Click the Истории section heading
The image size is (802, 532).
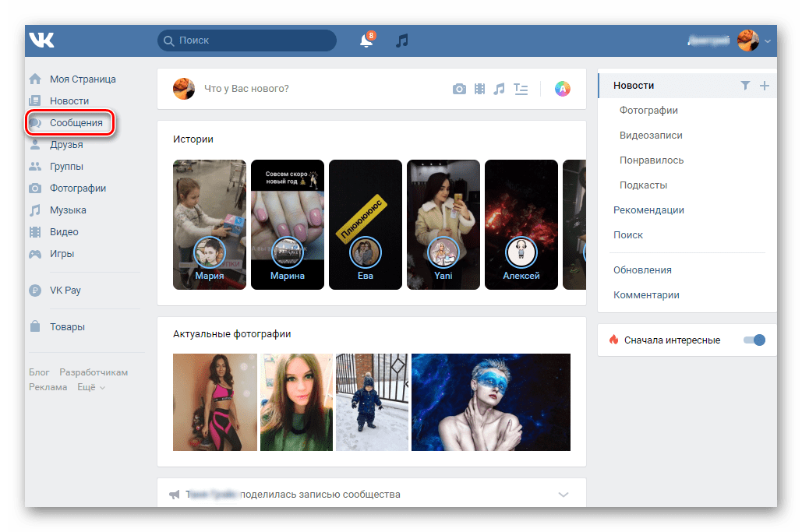tap(193, 139)
